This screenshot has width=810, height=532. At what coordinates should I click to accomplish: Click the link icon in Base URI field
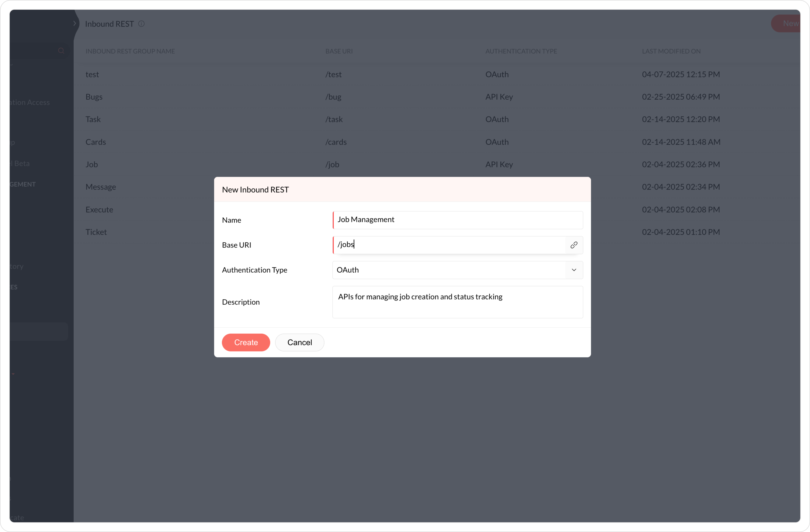tap(574, 245)
